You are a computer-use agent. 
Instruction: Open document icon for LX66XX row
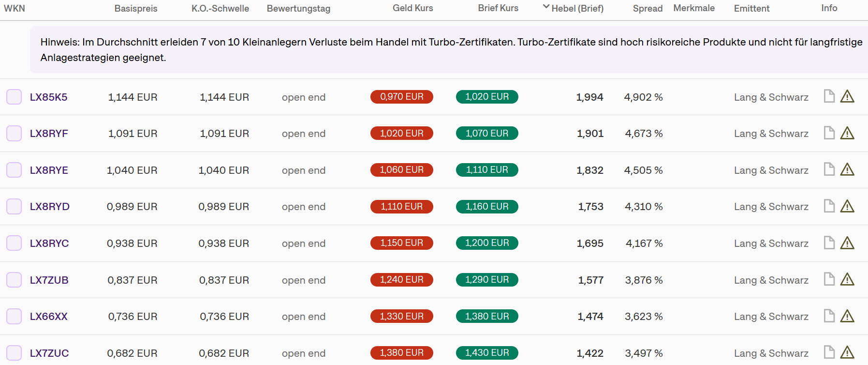[829, 316]
